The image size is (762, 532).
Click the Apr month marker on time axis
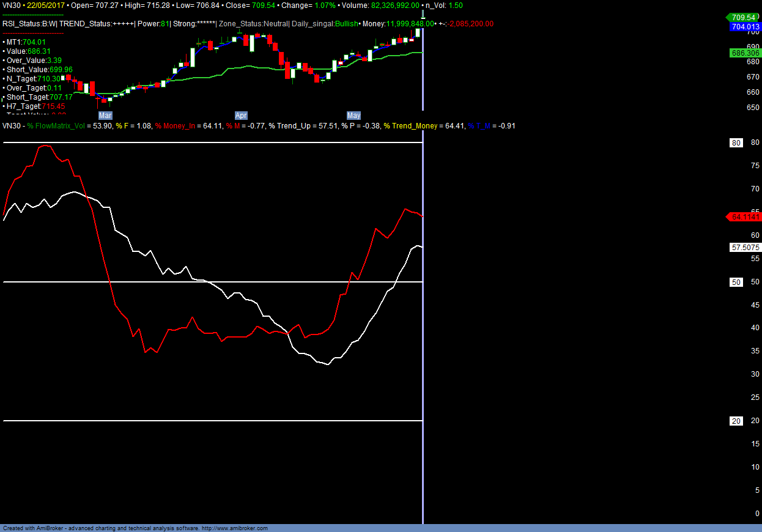[241, 115]
